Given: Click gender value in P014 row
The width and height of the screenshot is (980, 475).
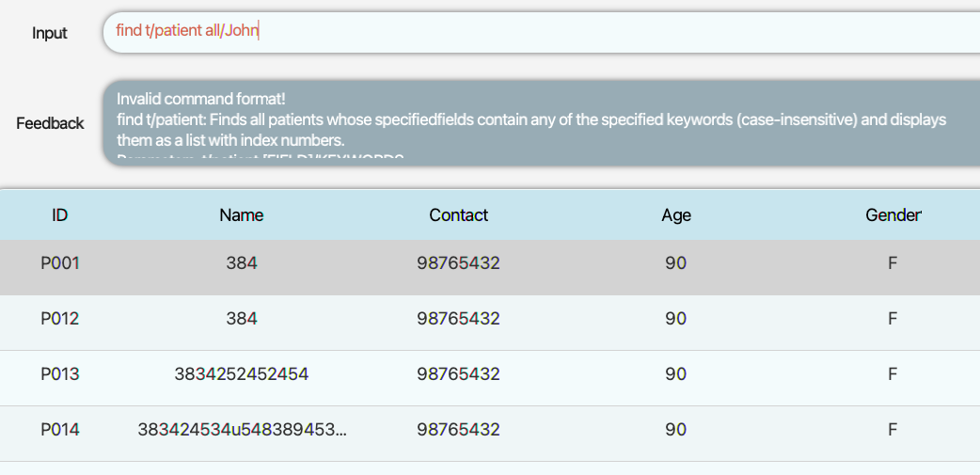Looking at the screenshot, I should 893,430.
